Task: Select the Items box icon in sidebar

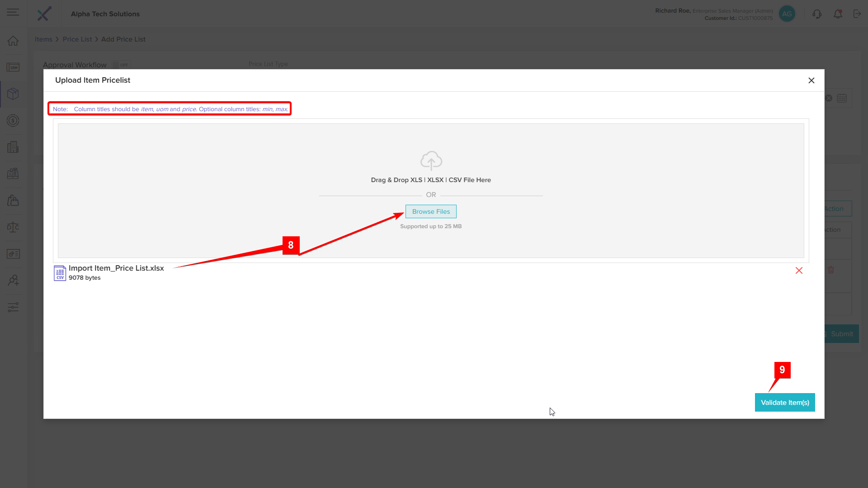Action: pos(13,94)
